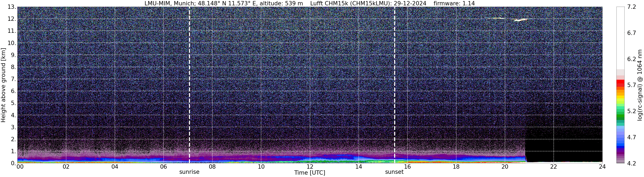Select the dashed sunset marker line
Screen dimensions: 644x177
395,85
